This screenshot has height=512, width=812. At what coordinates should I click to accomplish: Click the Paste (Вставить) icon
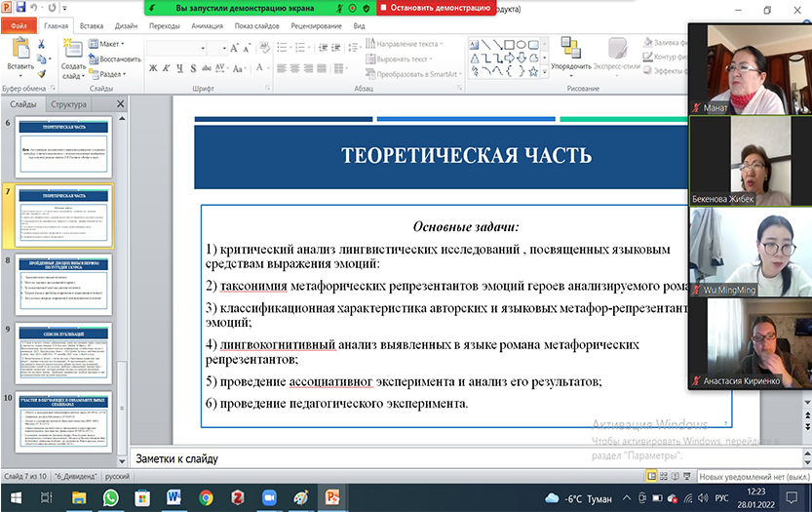click(19, 49)
